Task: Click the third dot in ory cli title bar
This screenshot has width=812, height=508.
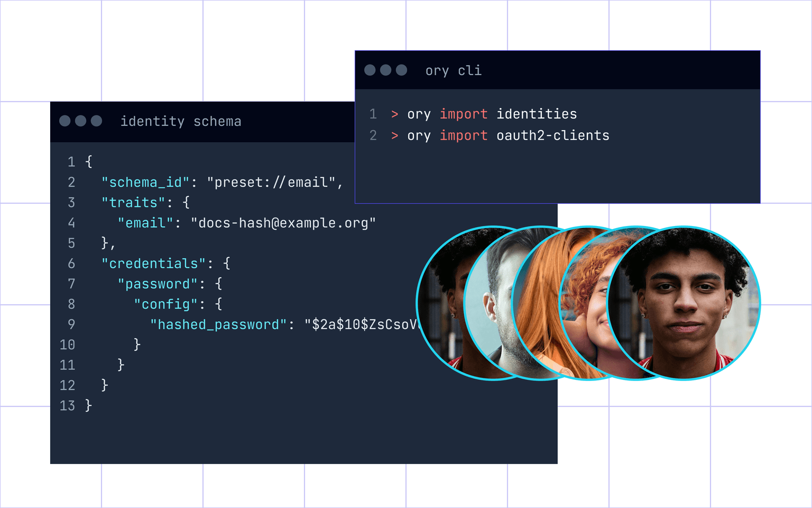Action: click(x=402, y=70)
